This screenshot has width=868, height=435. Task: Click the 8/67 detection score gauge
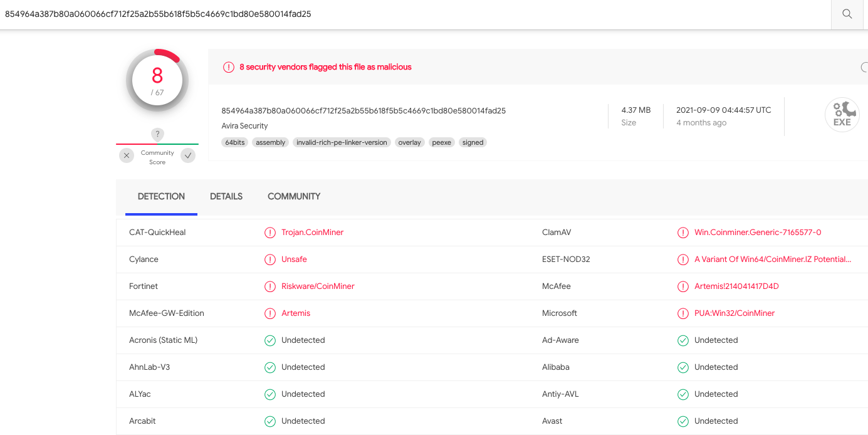(157, 80)
